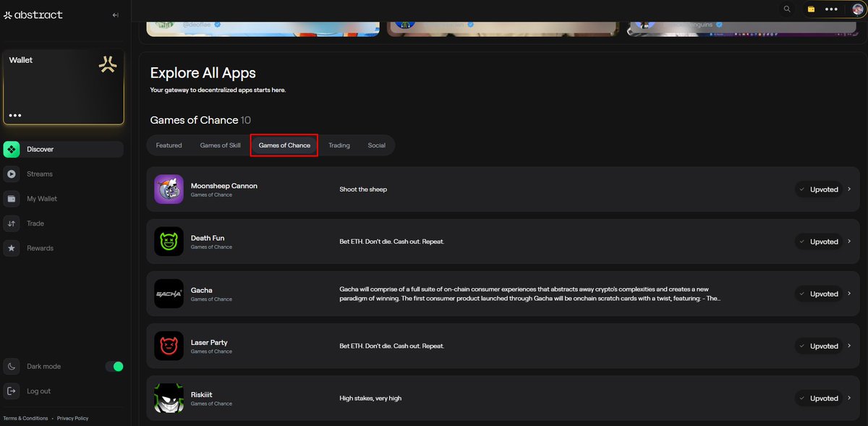Click the Log out link

[x=38, y=391]
